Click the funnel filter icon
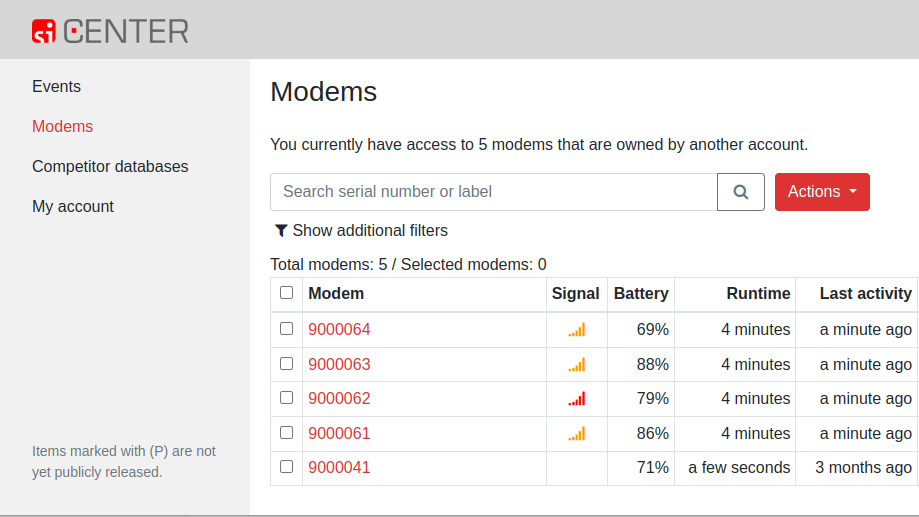The height and width of the screenshot is (517, 919). coord(281,231)
